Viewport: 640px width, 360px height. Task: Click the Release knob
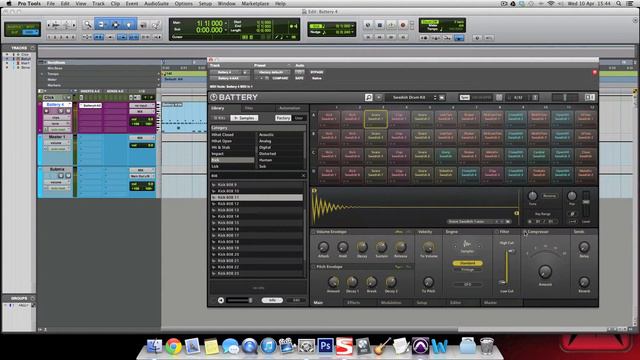coord(401,247)
